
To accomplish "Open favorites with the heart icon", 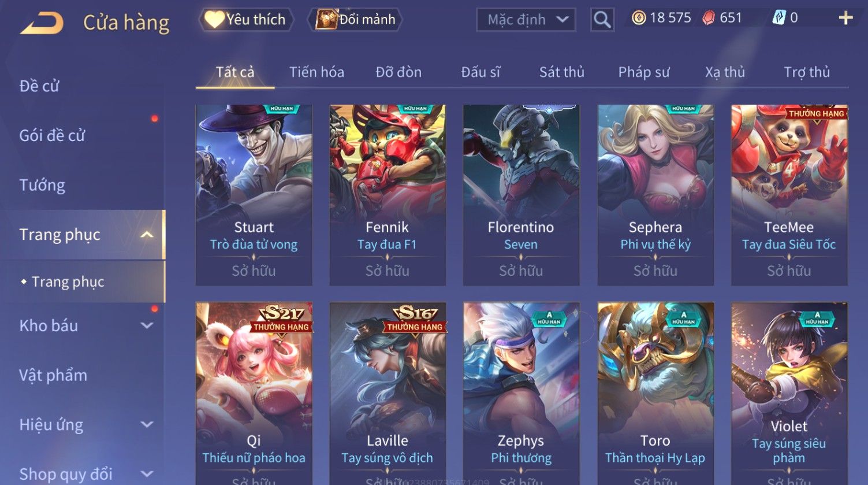I will [x=214, y=20].
